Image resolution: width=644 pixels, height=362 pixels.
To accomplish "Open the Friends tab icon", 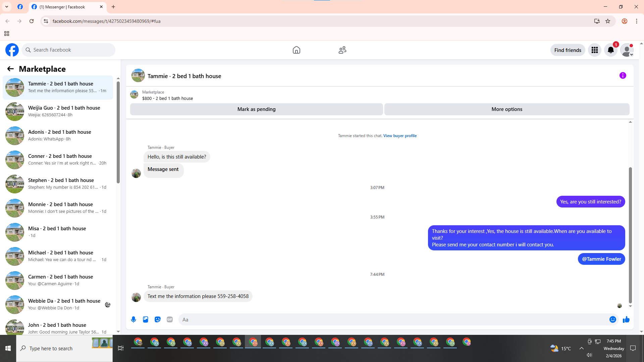I will pos(342,50).
